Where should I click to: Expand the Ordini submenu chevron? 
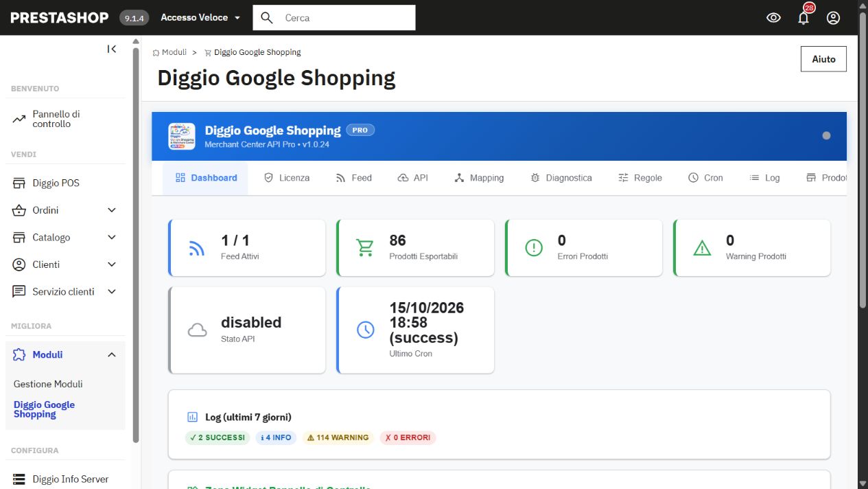point(112,210)
